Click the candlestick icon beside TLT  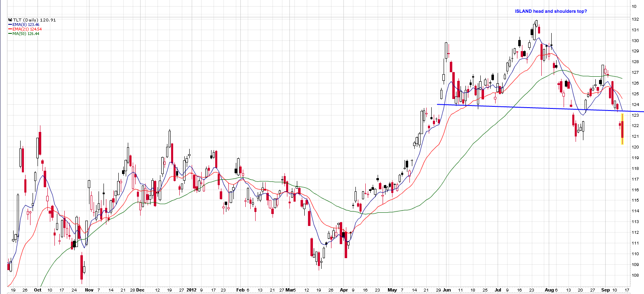point(9,20)
